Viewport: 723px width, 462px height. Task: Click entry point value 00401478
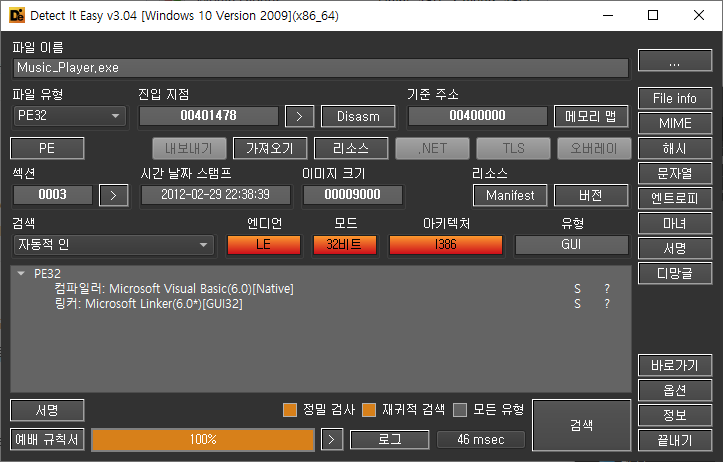[209, 116]
